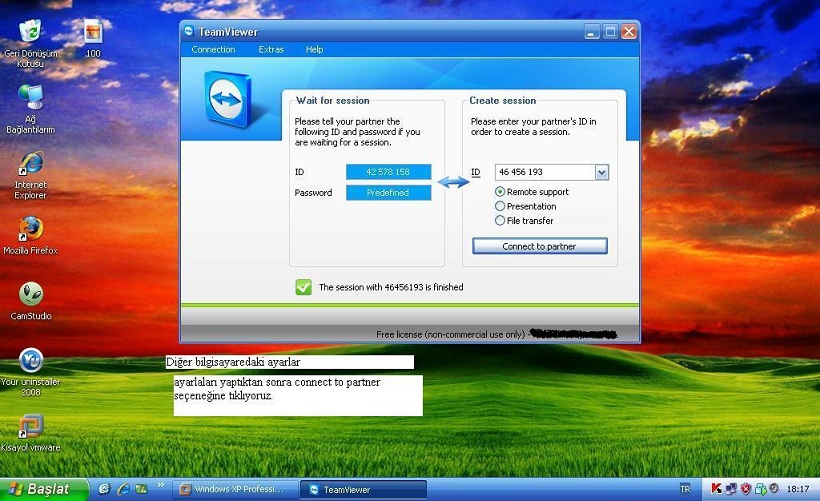820x501 pixels.
Task: Click your ID field showing 42 578 158
Action: (x=388, y=172)
